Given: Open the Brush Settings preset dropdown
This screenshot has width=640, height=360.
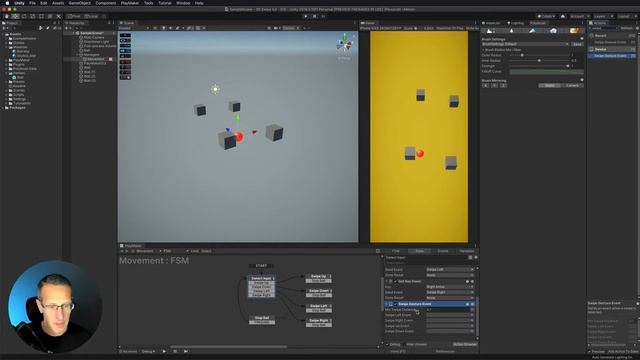Looking at the screenshot, I should (525, 44).
